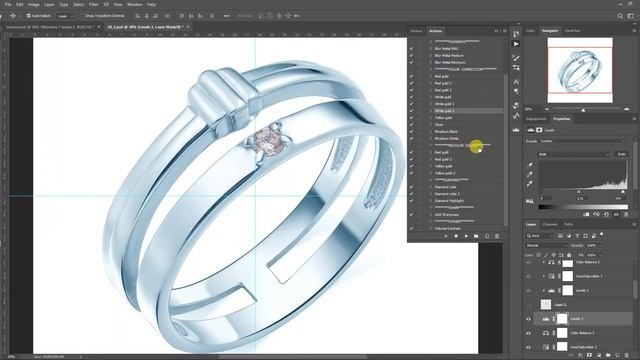The width and height of the screenshot is (640, 360).
Task: Lock transparent pixels icon in Layers
Action: 539,255
